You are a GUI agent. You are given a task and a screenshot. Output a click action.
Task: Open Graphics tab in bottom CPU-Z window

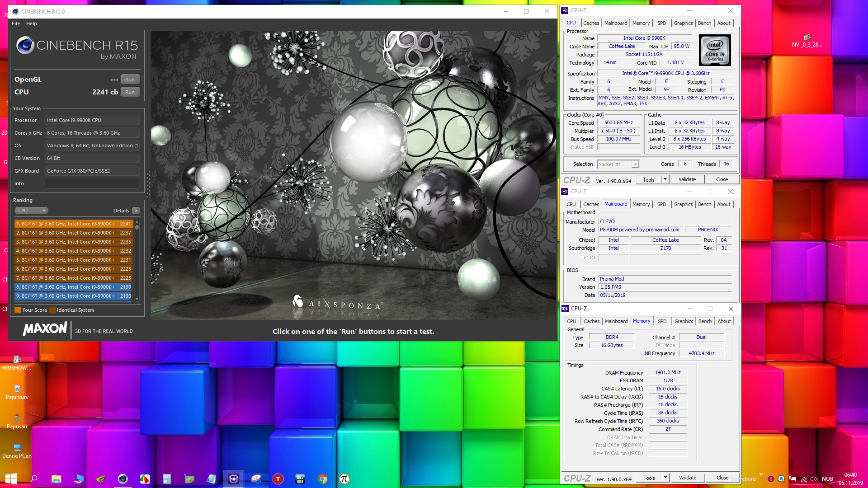(x=684, y=321)
